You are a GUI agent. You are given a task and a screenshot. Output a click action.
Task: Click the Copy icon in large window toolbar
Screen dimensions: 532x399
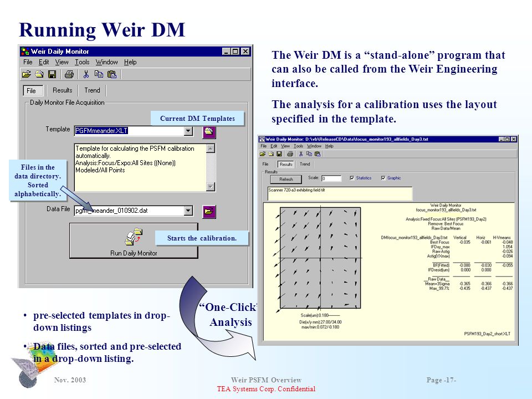coord(99,74)
